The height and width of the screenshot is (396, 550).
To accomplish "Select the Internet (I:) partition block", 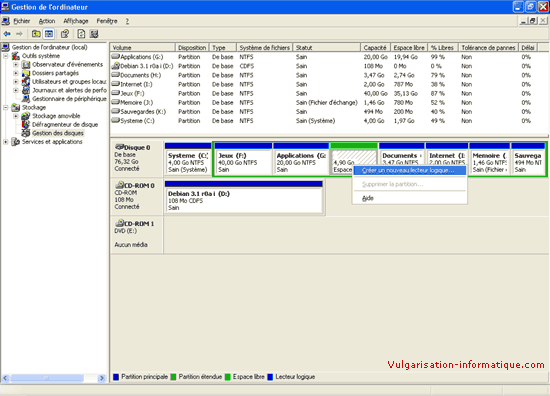I will [x=447, y=154].
